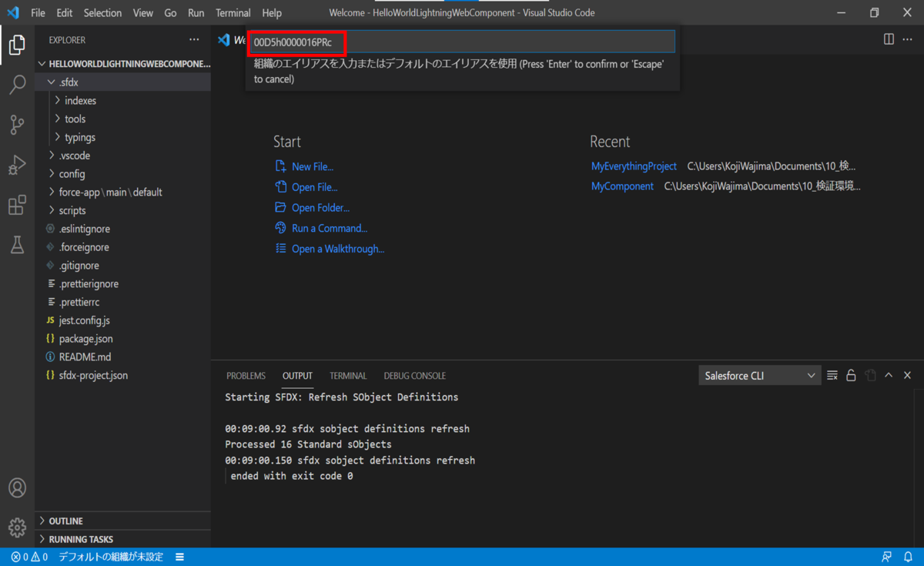
Task: Open the notifications bell
Action: tap(908, 557)
